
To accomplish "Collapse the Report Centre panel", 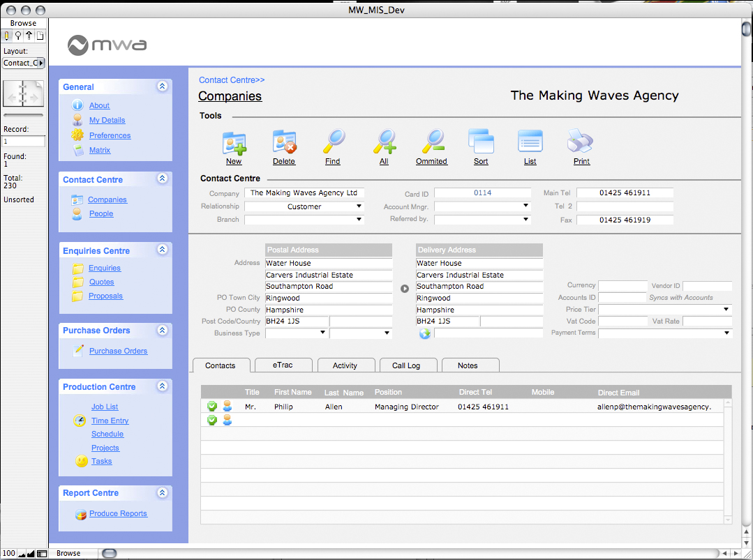I will 163,492.
